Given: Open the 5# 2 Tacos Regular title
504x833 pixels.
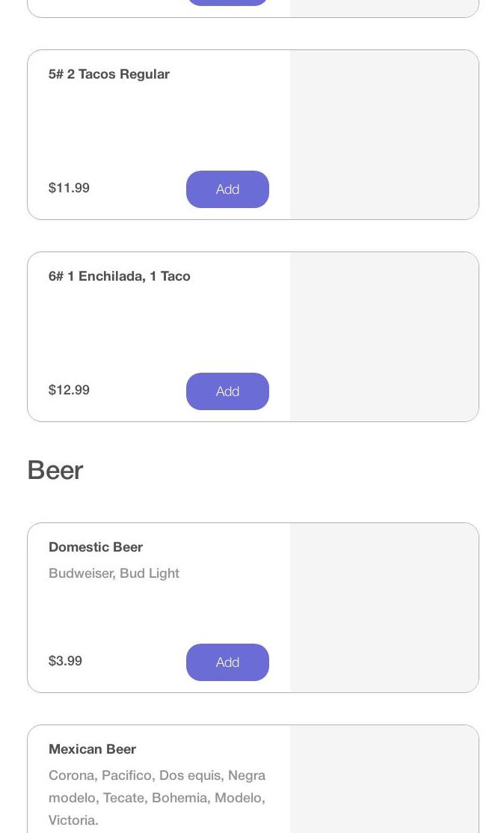Looking at the screenshot, I should [109, 74].
